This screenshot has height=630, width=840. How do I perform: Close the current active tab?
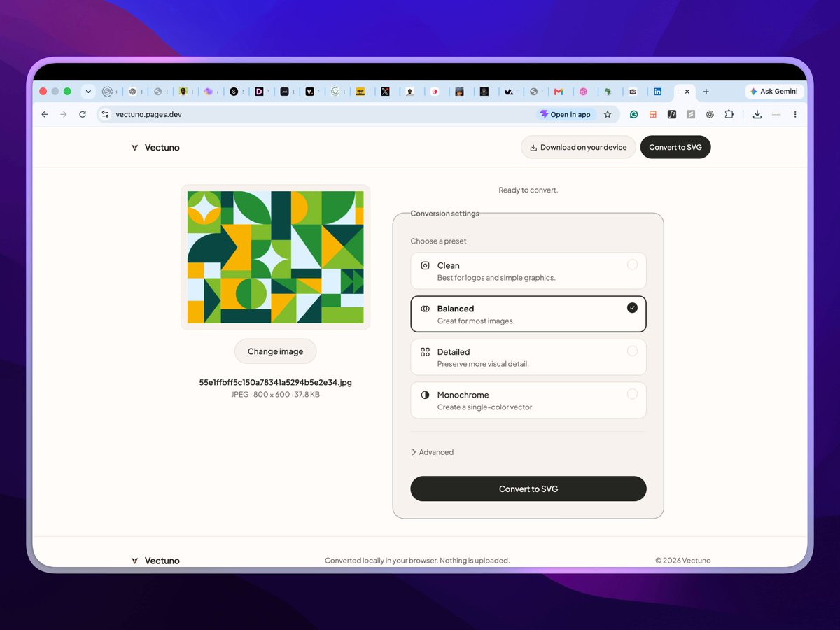click(687, 92)
